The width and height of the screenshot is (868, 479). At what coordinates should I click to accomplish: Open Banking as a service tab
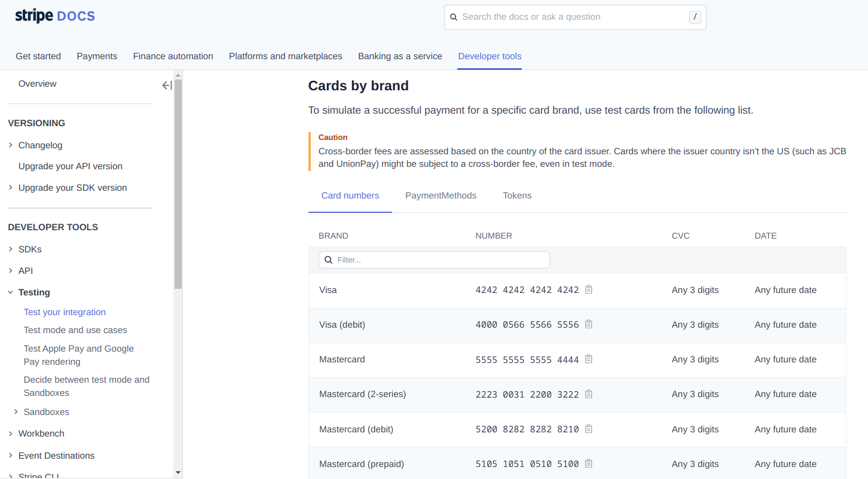[x=400, y=56]
